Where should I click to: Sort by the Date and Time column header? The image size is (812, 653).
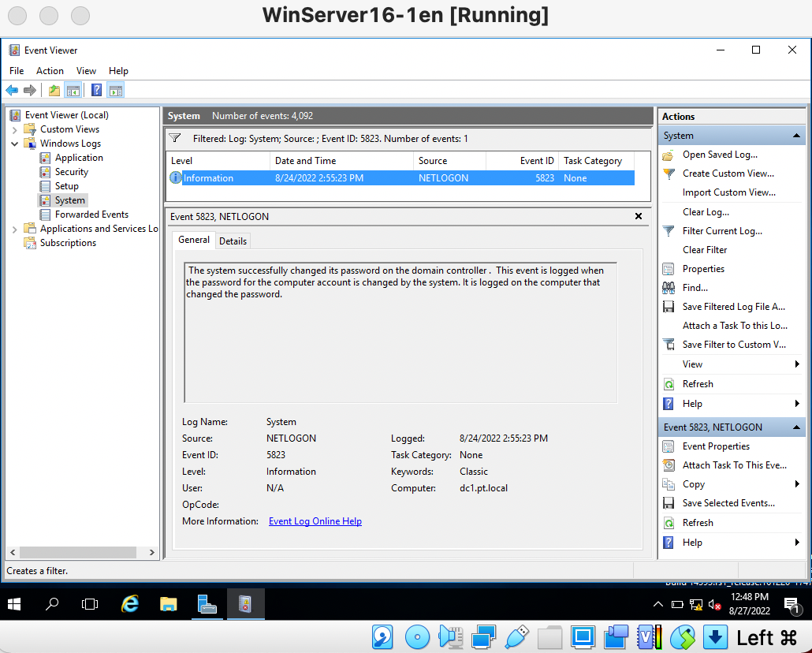pyautogui.click(x=341, y=161)
